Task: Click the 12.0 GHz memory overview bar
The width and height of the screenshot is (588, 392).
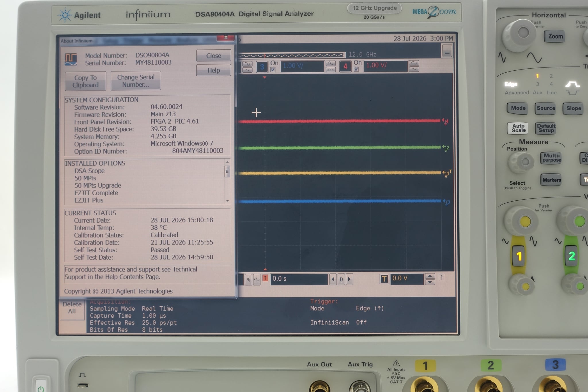Action: coord(291,55)
